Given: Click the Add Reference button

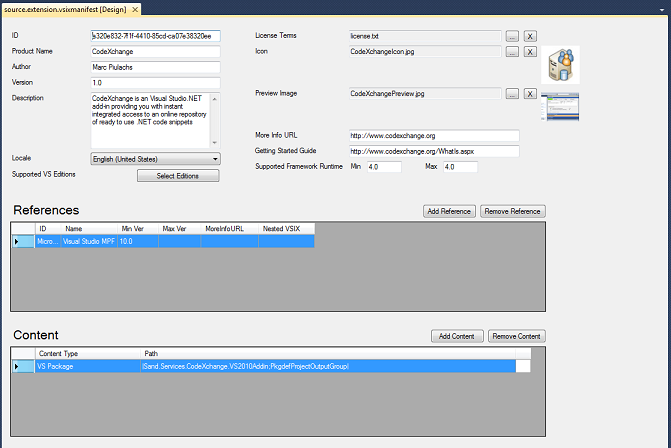Looking at the screenshot, I should coord(449,211).
